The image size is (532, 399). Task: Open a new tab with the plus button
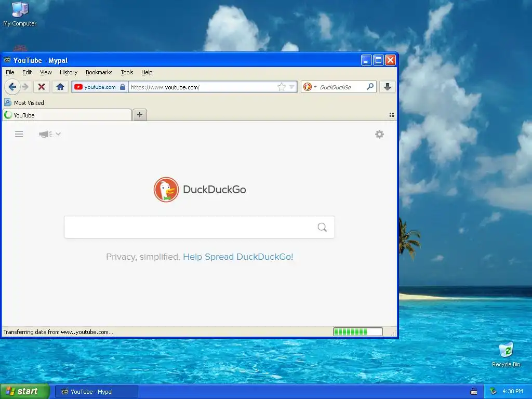click(139, 115)
